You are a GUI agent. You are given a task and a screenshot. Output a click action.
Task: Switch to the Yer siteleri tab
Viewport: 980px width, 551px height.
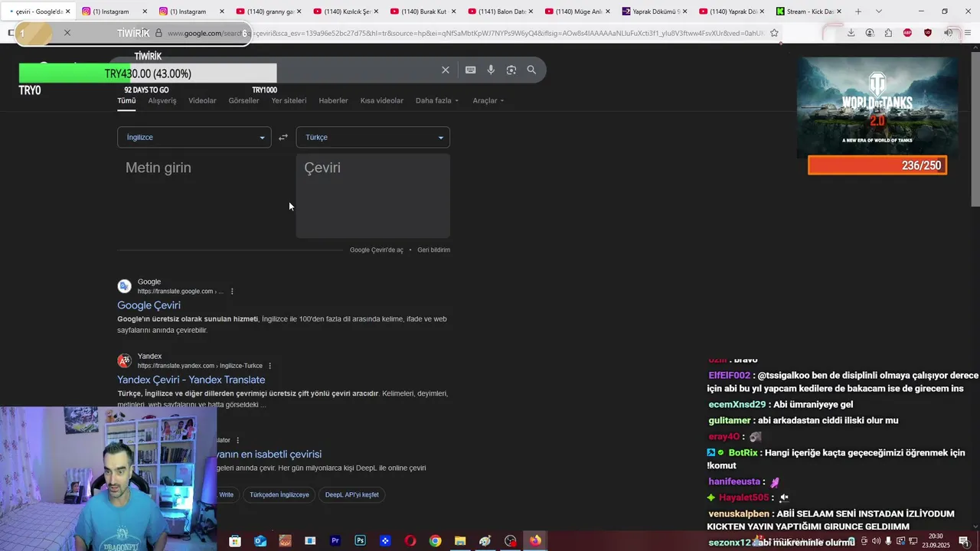(x=289, y=100)
